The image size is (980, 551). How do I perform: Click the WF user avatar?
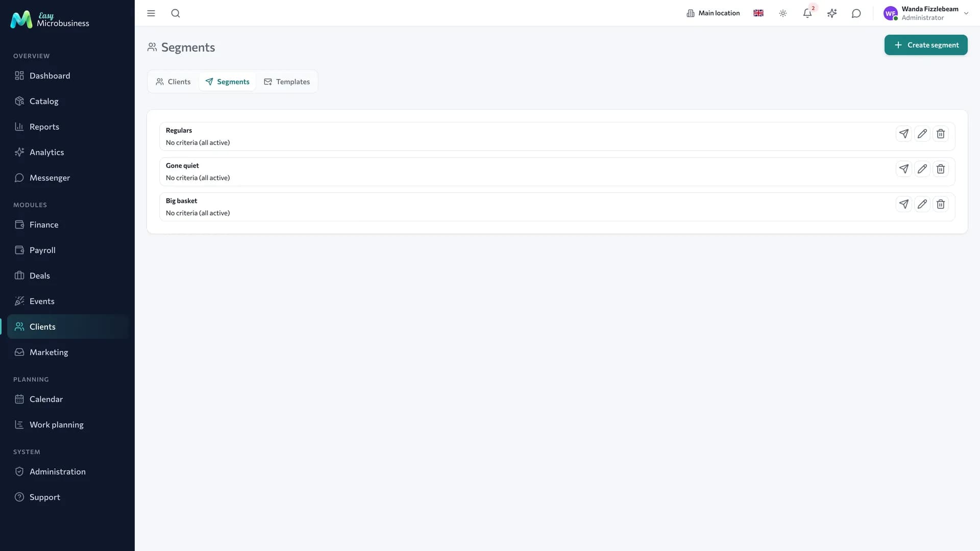(891, 14)
